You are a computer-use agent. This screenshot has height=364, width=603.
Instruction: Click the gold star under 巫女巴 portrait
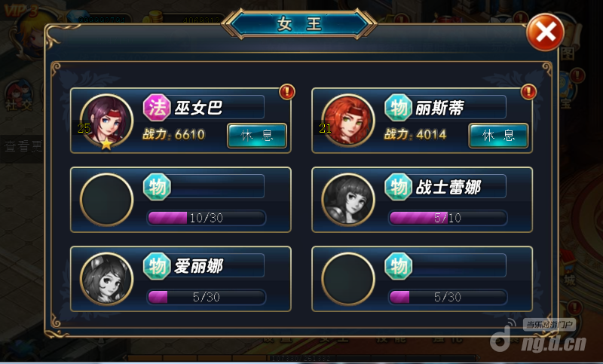tap(106, 144)
